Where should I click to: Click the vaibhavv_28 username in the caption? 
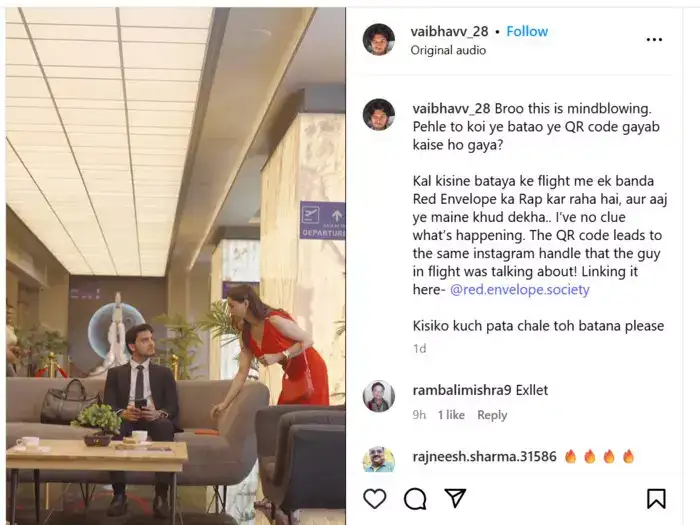(x=451, y=108)
